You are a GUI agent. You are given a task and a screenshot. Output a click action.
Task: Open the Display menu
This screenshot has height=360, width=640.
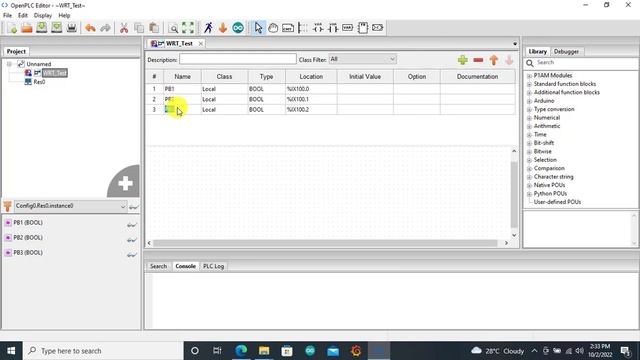tap(43, 15)
